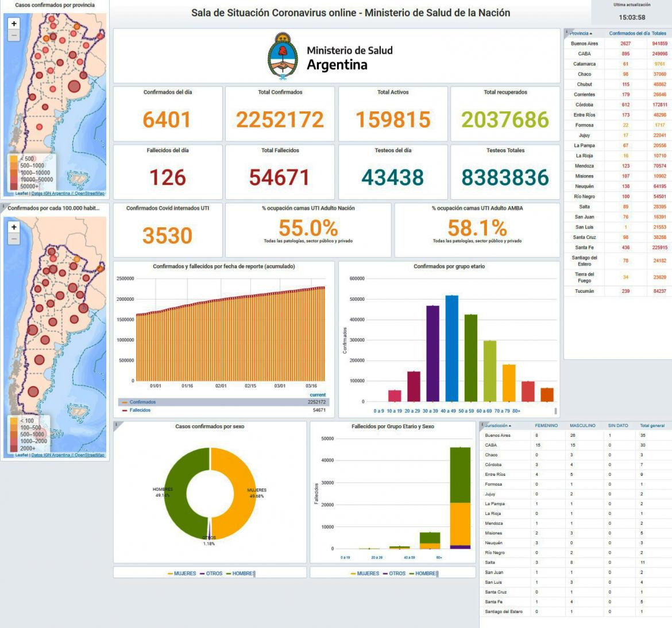Click the green HOMBRES segment of the donut chart

pos(176,493)
